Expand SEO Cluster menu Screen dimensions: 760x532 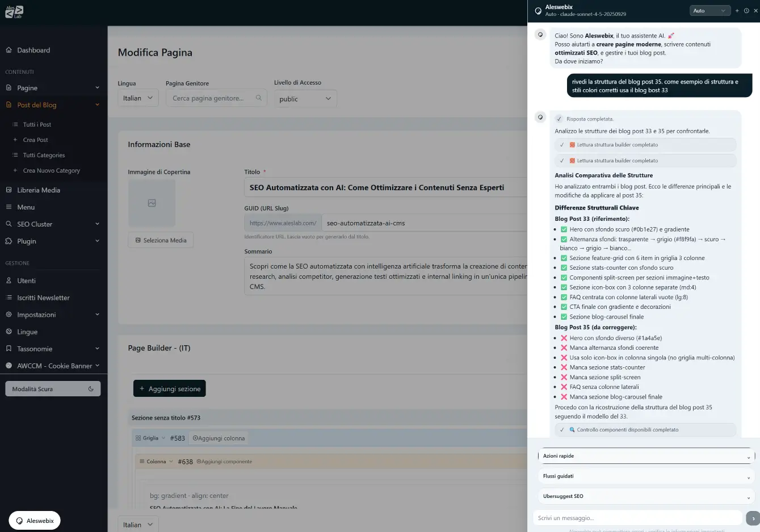(x=53, y=224)
